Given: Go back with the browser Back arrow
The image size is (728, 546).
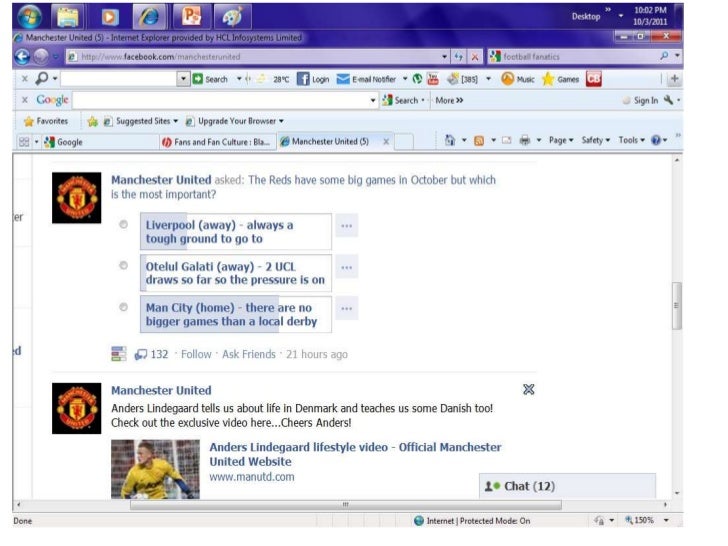Looking at the screenshot, I should point(22,57).
